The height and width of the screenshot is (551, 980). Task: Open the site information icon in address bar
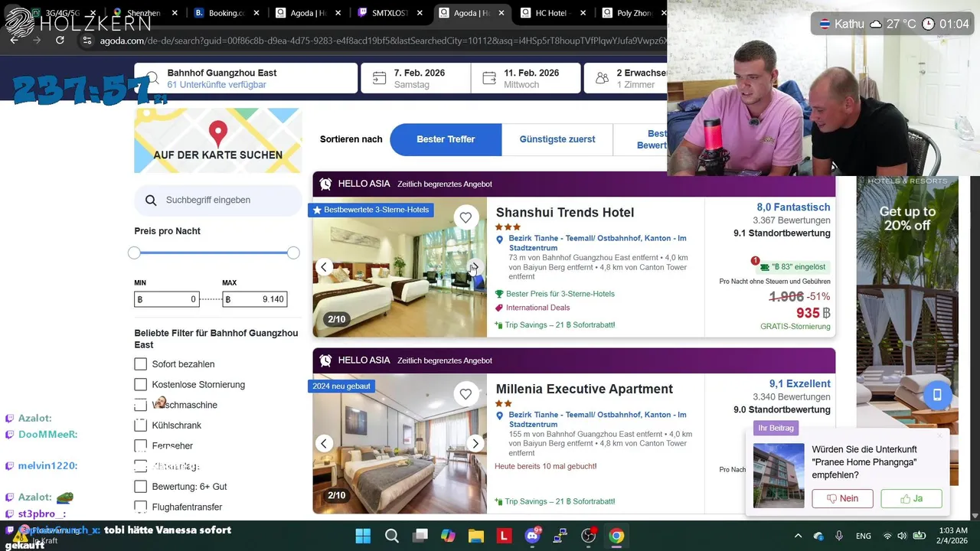pyautogui.click(x=87, y=41)
